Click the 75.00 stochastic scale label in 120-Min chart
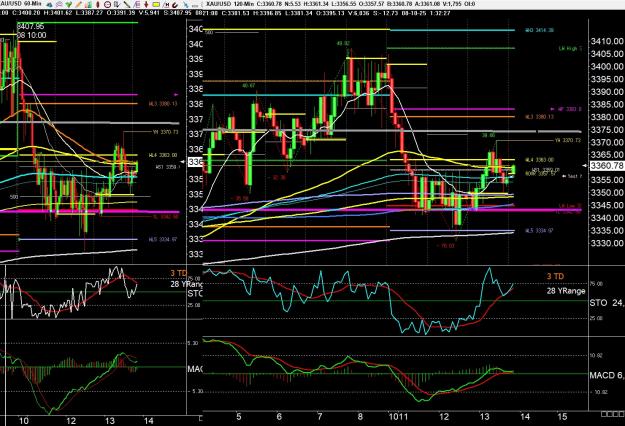Image resolution: width=625 pixels, height=426 pixels. [x=596, y=284]
